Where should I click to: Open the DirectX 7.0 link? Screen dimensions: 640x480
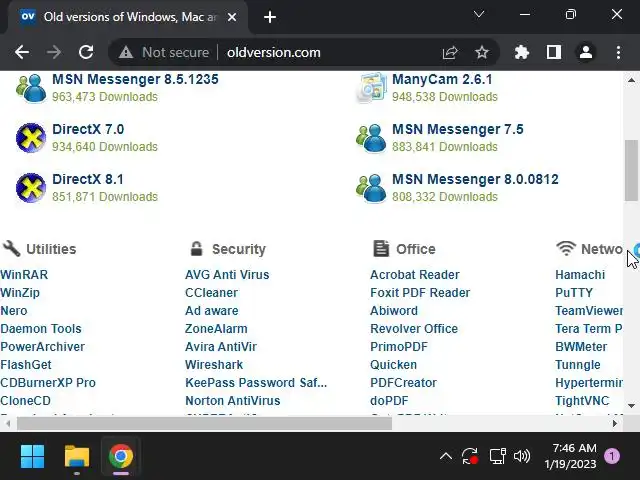pos(88,129)
